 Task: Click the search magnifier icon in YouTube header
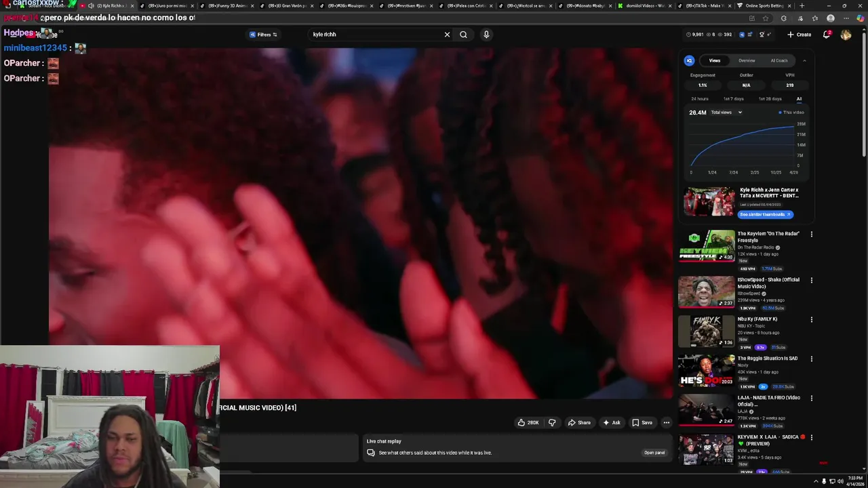click(463, 35)
